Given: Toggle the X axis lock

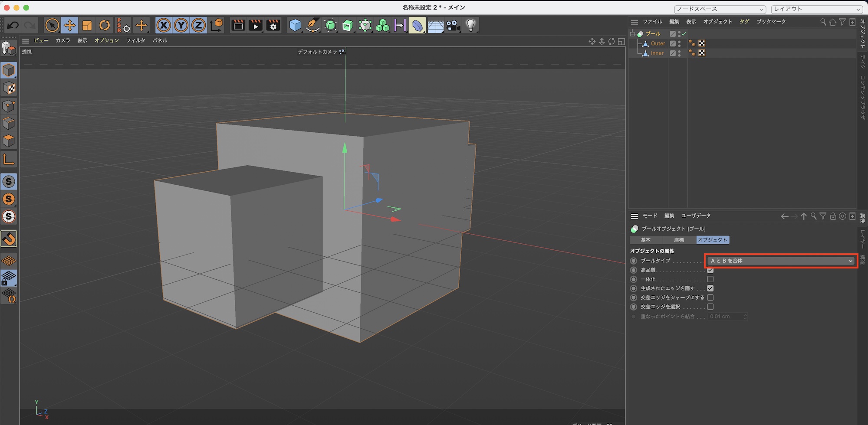Looking at the screenshot, I should tap(164, 26).
